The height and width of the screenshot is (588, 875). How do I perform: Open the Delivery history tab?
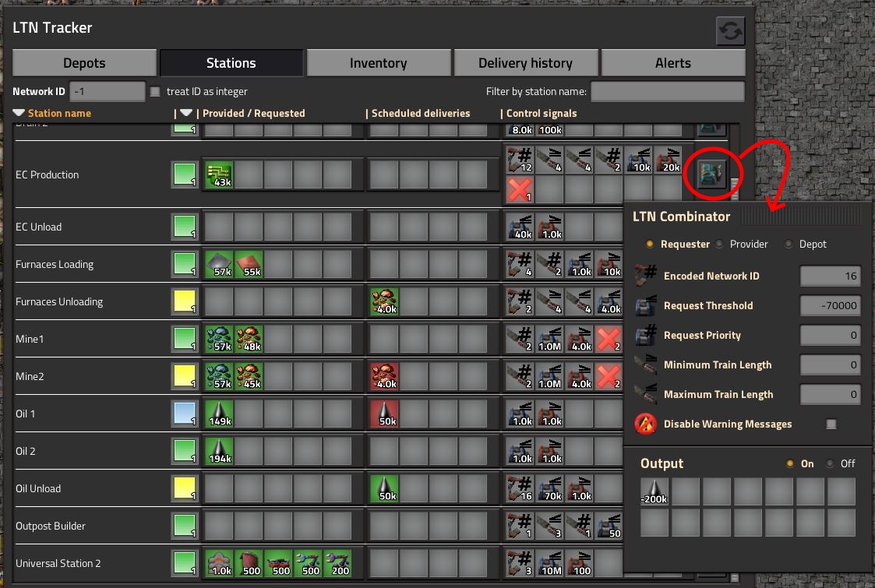point(525,63)
